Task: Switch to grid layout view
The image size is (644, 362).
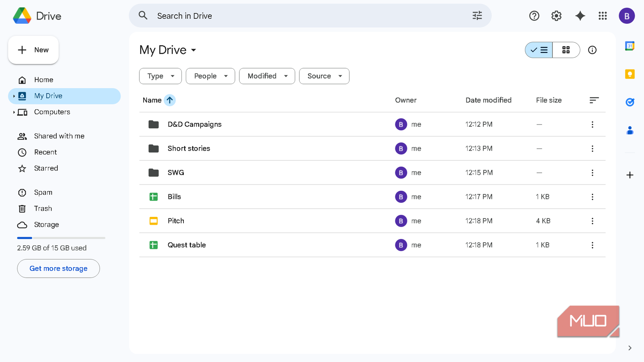Action: (566, 50)
